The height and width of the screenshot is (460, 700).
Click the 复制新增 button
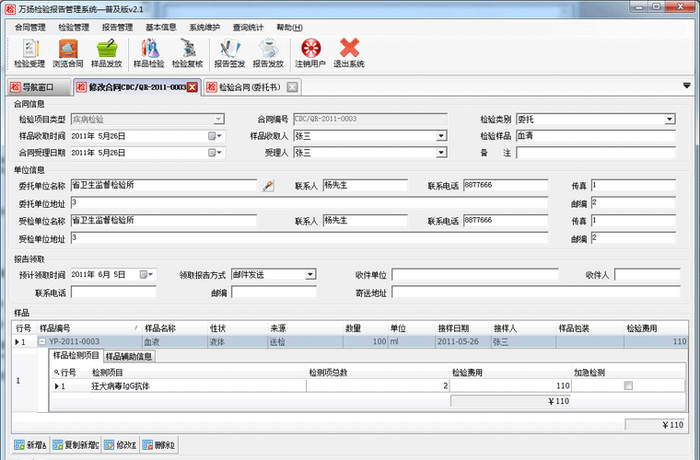point(76,445)
